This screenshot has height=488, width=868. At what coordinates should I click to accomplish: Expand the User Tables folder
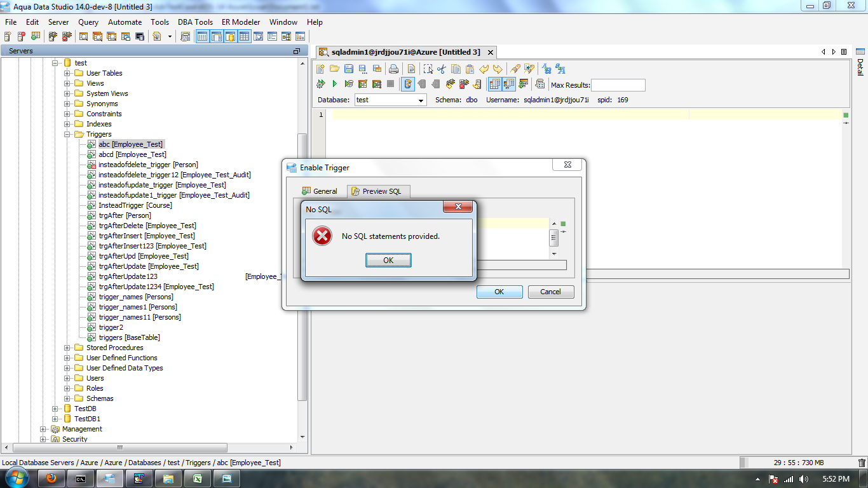point(67,73)
